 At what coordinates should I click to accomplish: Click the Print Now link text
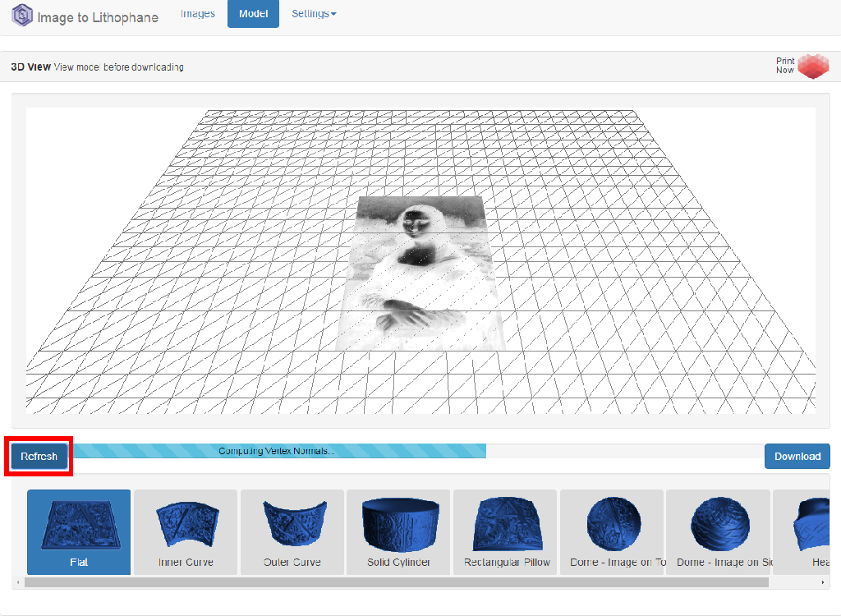[784, 66]
